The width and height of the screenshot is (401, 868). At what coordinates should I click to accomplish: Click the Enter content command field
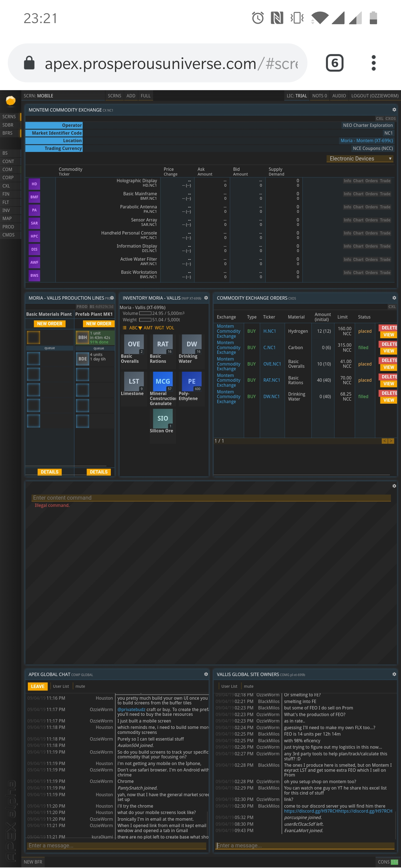pos(211,498)
